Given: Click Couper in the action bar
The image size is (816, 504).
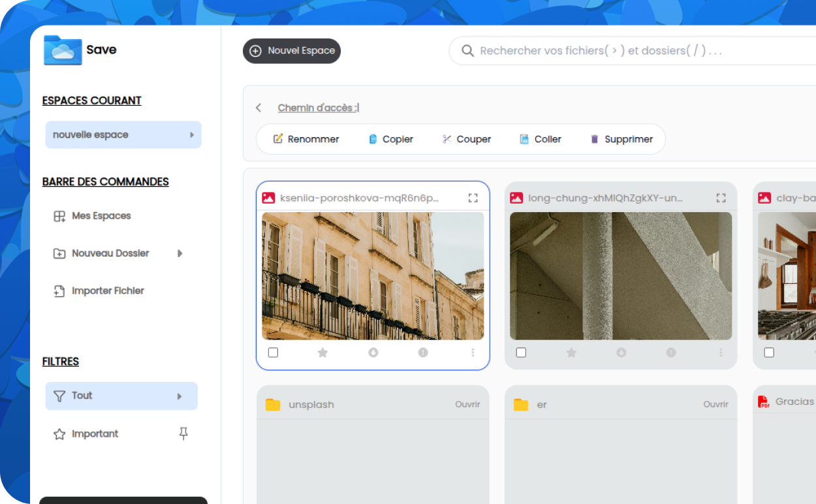Looking at the screenshot, I should point(467,139).
